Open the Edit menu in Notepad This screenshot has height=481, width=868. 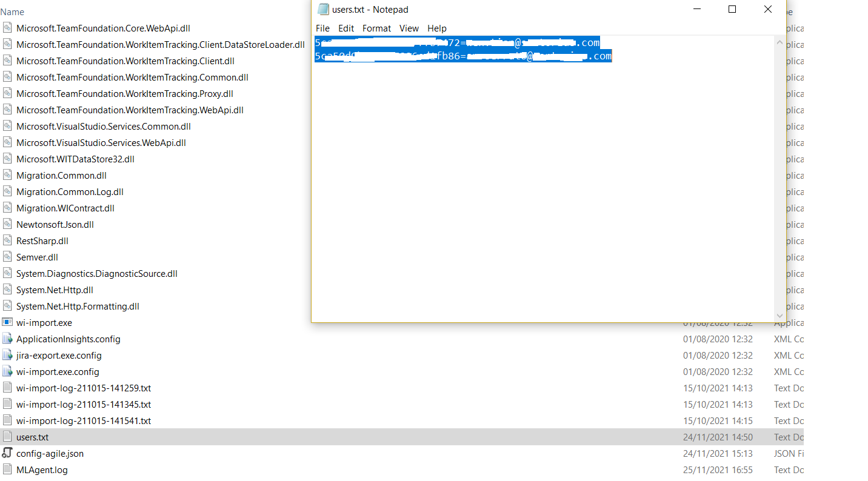pos(346,28)
